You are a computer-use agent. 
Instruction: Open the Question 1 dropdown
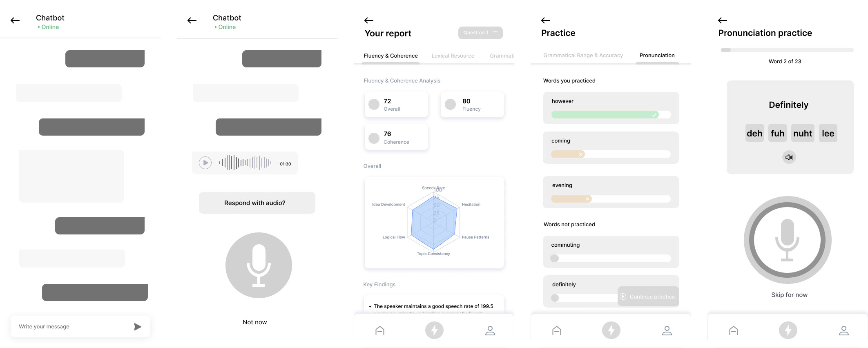480,33
